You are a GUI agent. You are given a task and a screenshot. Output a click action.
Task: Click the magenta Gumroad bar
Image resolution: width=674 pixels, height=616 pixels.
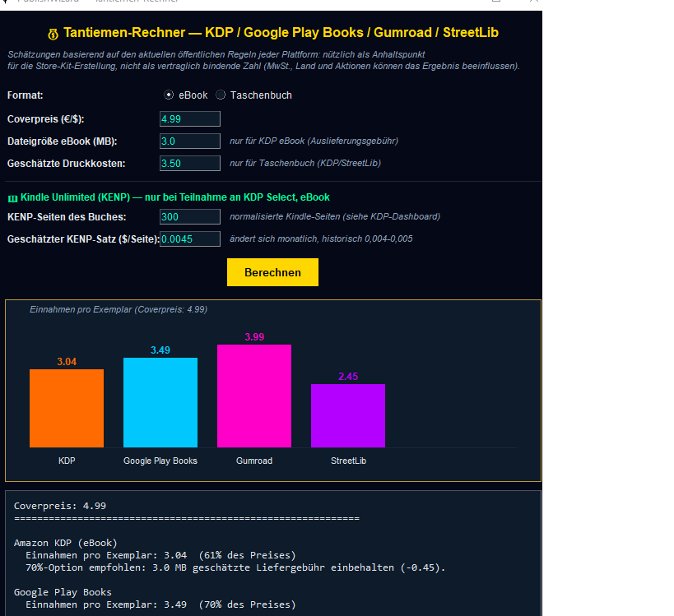coord(254,396)
